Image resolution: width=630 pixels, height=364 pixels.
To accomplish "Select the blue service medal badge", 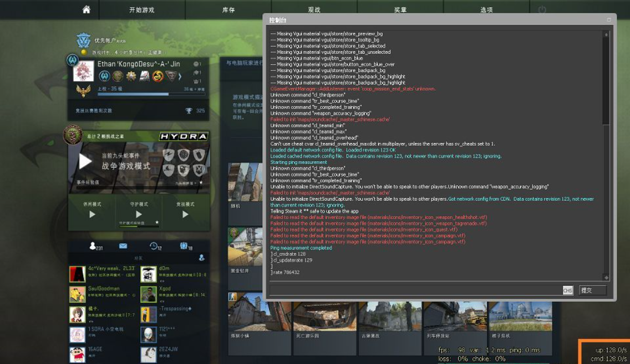I will (104, 76).
